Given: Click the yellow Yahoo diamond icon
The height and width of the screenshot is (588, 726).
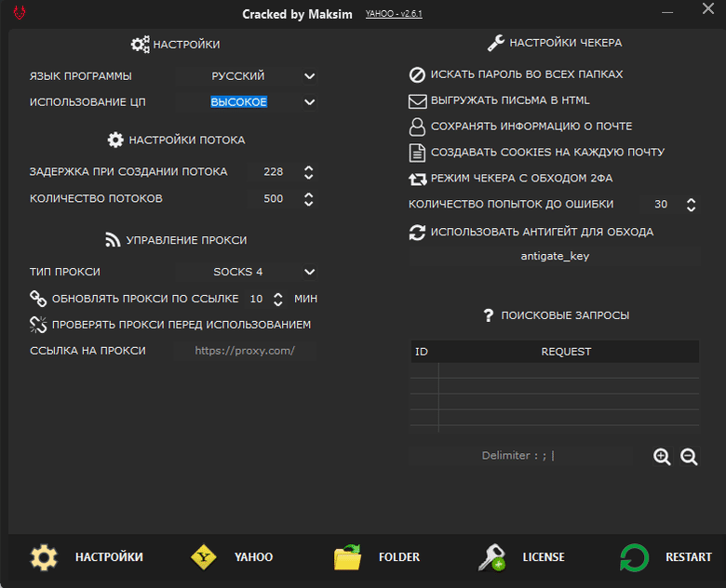Looking at the screenshot, I should point(204,557).
